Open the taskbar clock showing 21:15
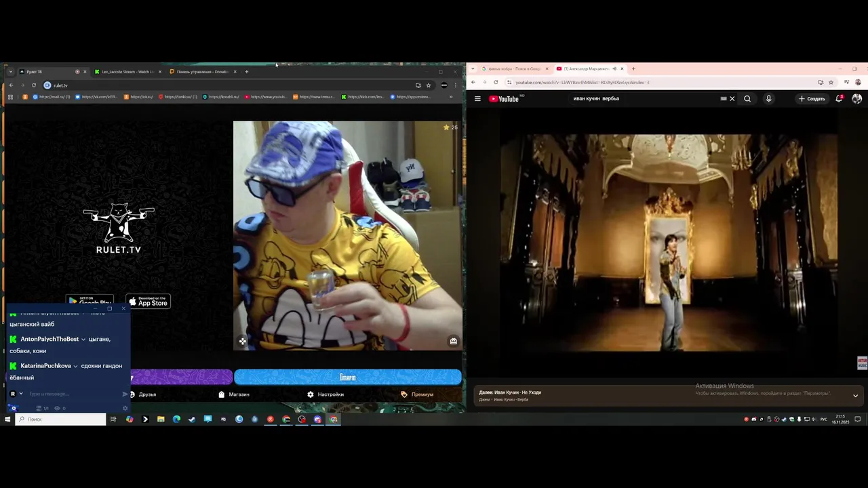The image size is (868, 488). coord(840,419)
